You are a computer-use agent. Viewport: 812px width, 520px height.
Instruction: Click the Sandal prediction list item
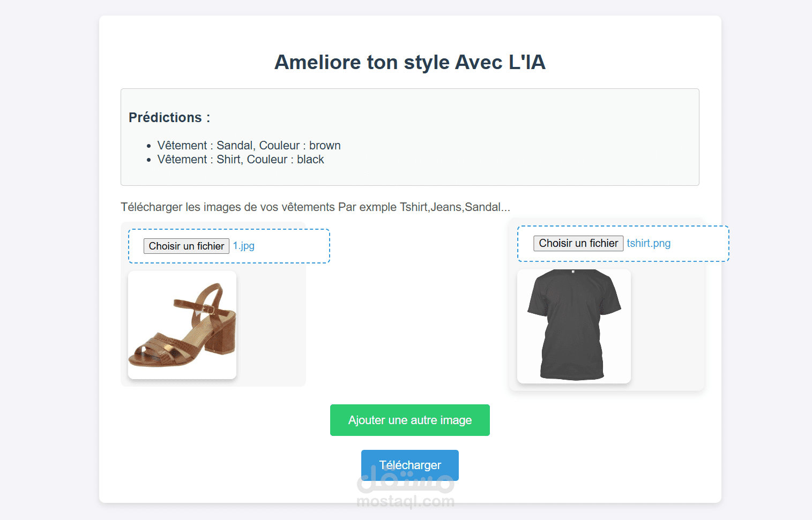click(x=249, y=146)
